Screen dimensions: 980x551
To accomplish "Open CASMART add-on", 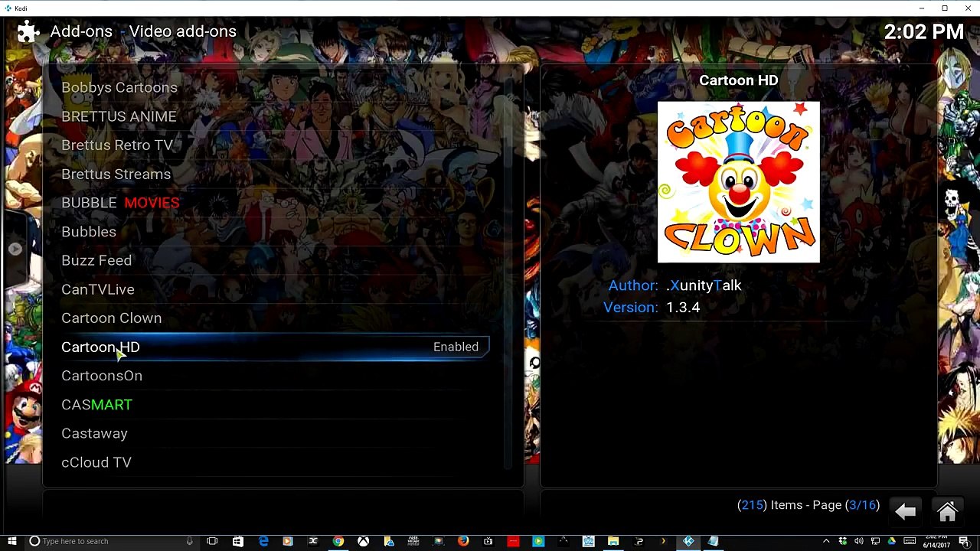I will (96, 405).
